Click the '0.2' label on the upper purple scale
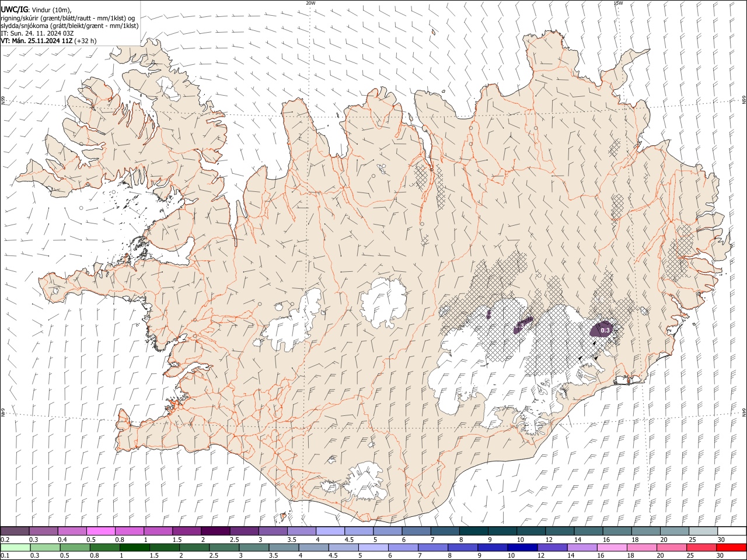 coord(5,540)
